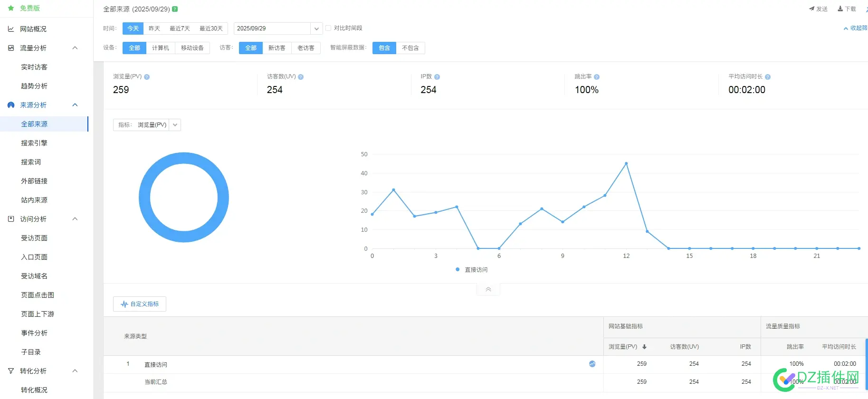Screen dimensions: 868x399
Task: Click the help icon next to 跳出率
Action: [597, 77]
